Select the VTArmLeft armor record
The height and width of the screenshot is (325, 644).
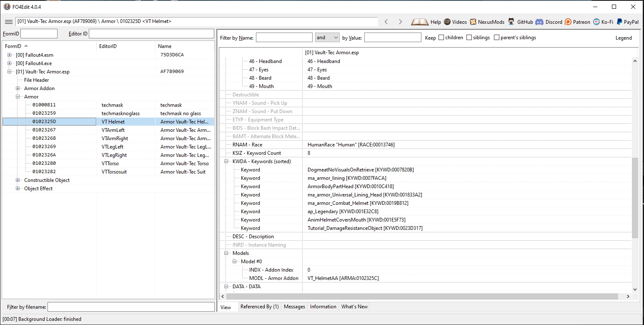tap(108, 130)
